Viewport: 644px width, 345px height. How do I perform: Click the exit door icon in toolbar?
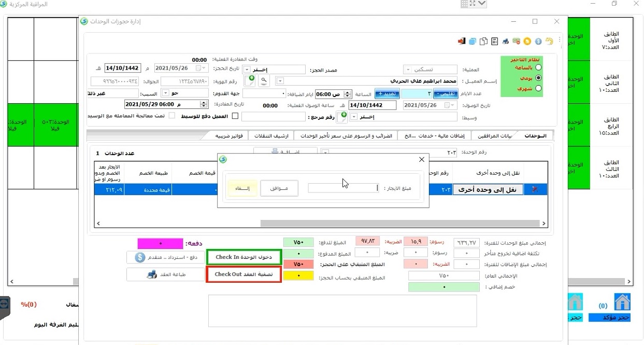[462, 42]
